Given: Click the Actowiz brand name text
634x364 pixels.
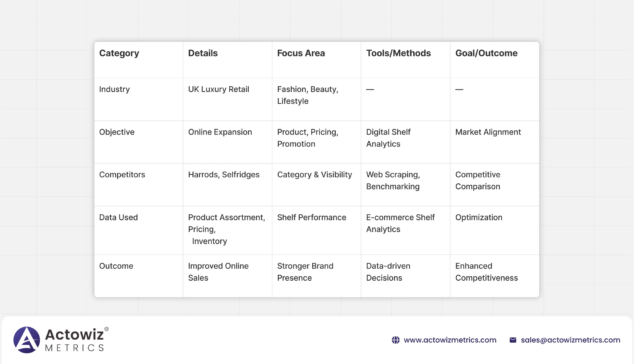Looking at the screenshot, I should pyautogui.click(x=74, y=335).
